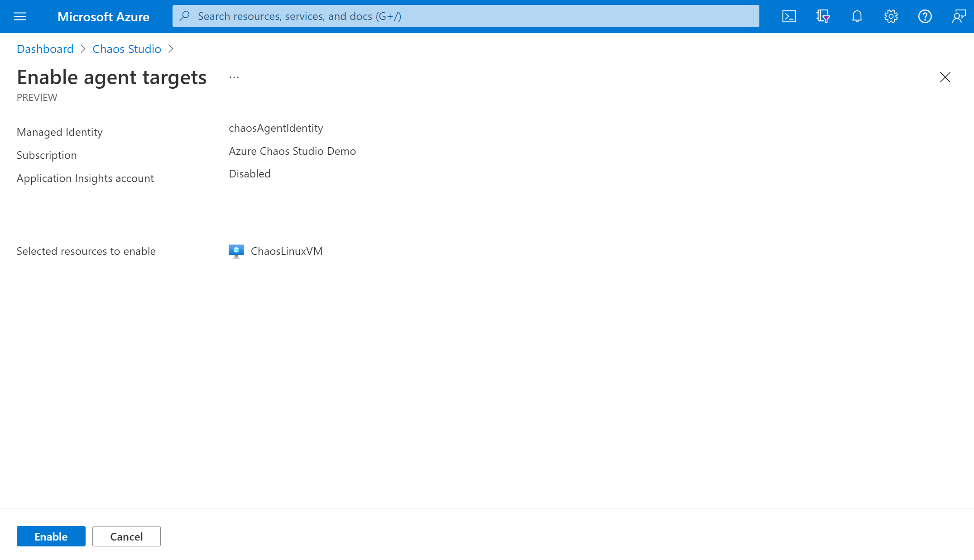Click the Azure help question mark icon
974x560 pixels.
tap(925, 16)
